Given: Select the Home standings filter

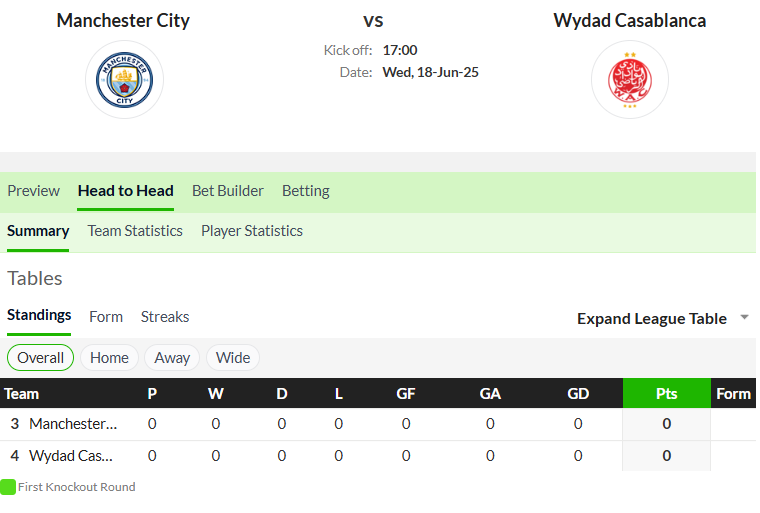Looking at the screenshot, I should pos(110,358).
